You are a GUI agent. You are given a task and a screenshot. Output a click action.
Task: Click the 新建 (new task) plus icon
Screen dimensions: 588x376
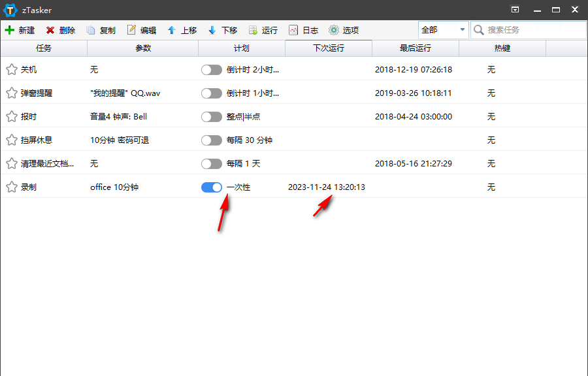click(9, 30)
